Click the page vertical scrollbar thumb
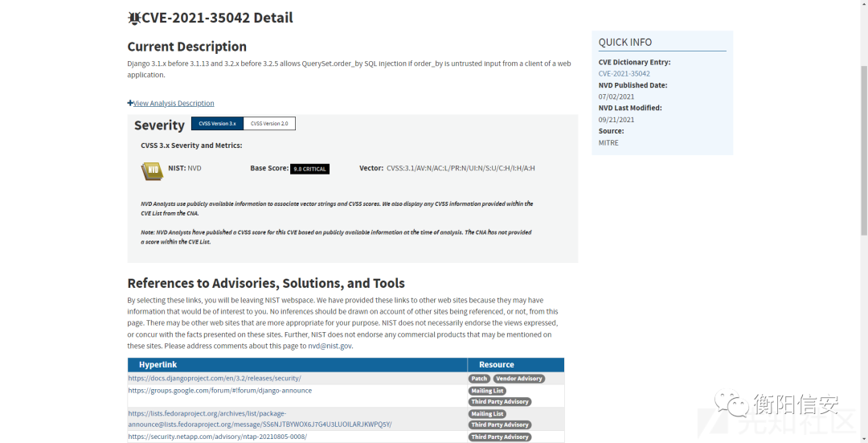 tap(864, 150)
